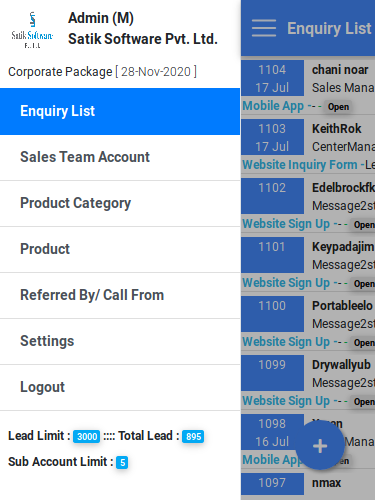The width and height of the screenshot is (375, 500).
Task: Click the Enquiry List header title
Action: (329, 28)
